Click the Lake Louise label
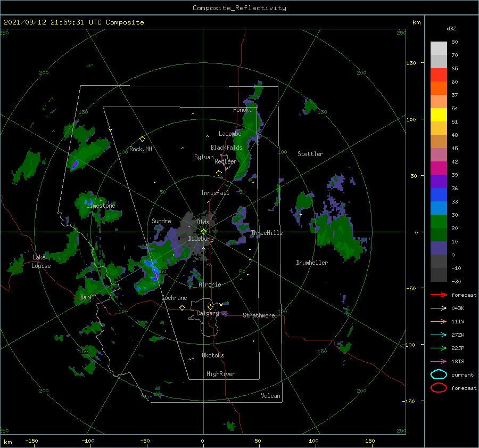Viewport: 479px width, 448px height. pyautogui.click(x=42, y=262)
